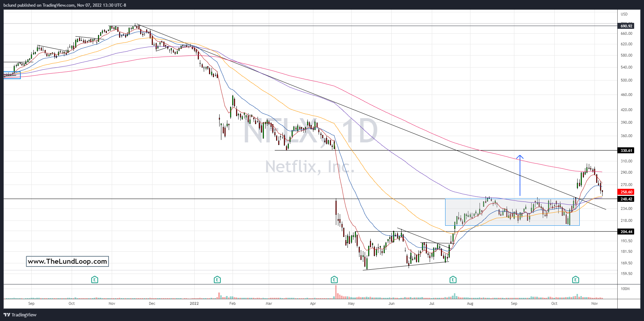Click the 420.00 price axis value
The width and height of the screenshot is (644, 321).
click(x=626, y=110)
